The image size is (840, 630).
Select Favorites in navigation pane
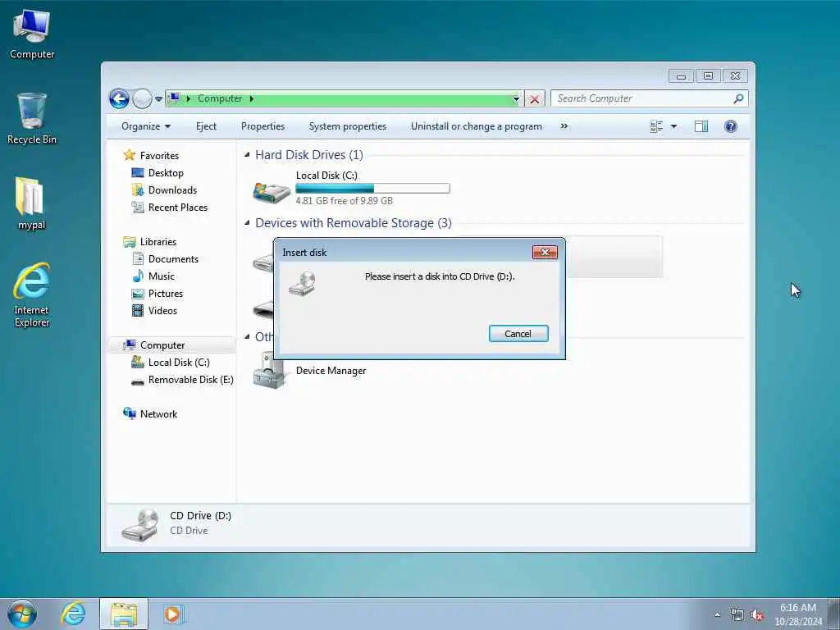159,155
